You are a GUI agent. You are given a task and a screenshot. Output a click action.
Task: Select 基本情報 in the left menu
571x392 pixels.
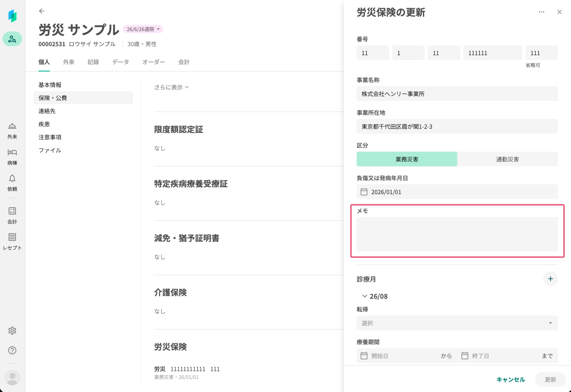(83, 85)
